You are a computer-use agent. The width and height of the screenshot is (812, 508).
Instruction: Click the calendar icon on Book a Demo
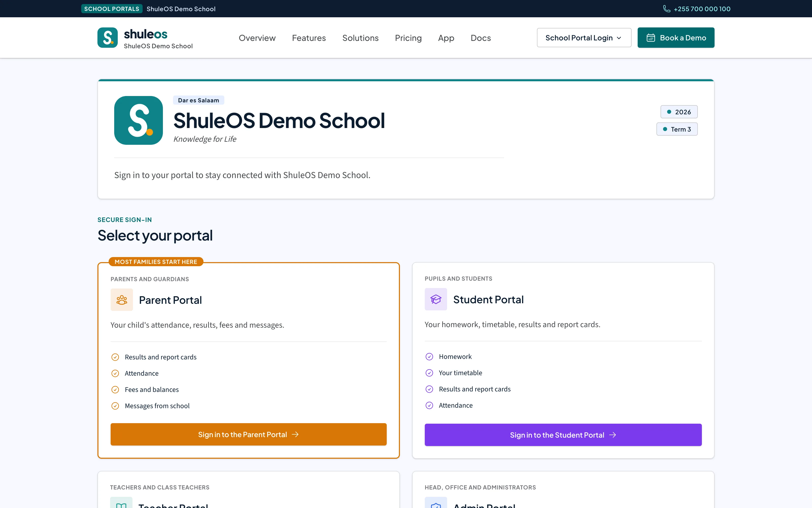[x=651, y=38]
